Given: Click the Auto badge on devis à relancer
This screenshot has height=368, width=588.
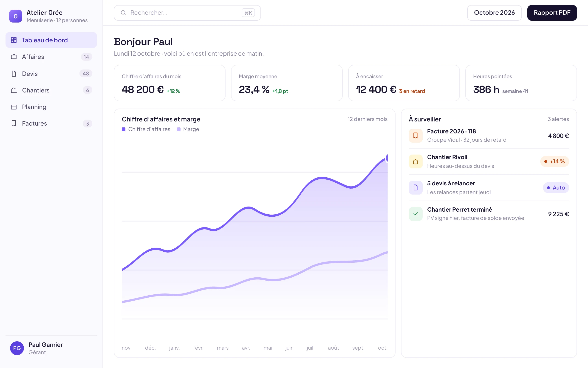Looking at the screenshot, I should tap(556, 188).
